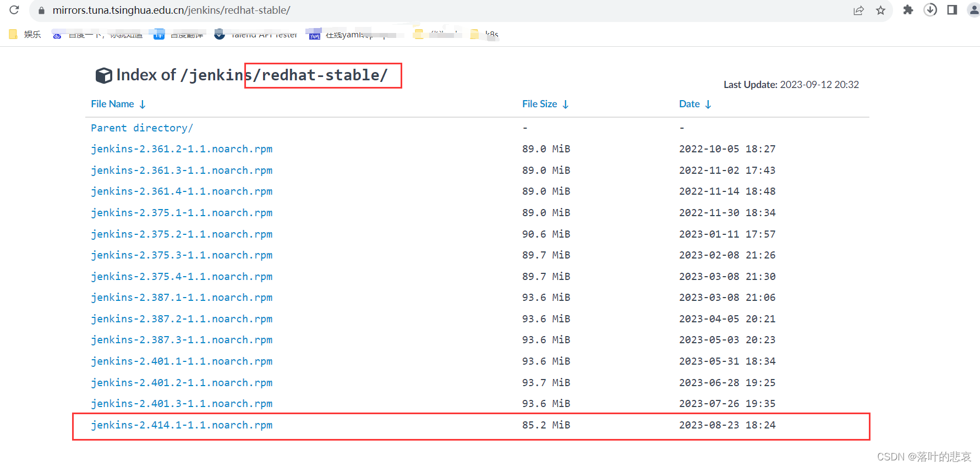980x467 pixels.
Task: Open the 百度翻译 bookmark
Action: point(179,35)
